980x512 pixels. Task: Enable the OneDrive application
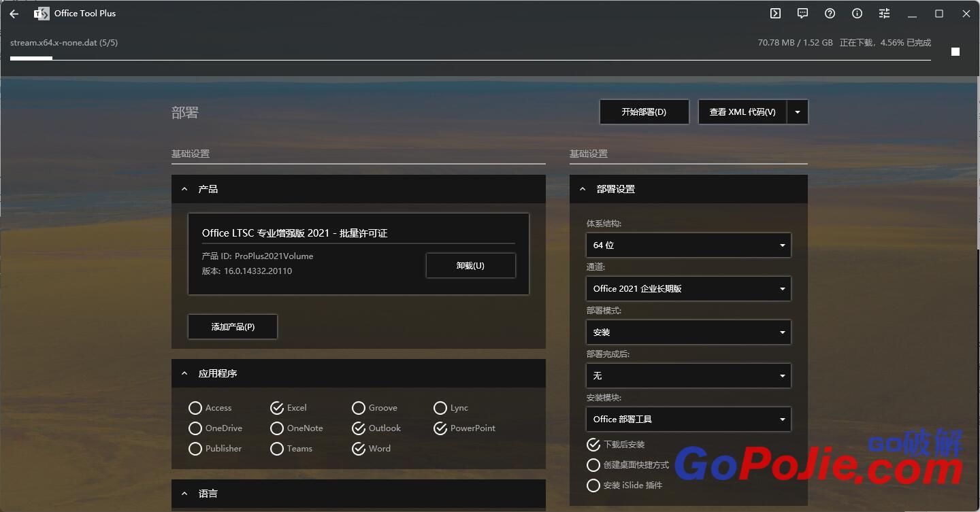pyautogui.click(x=215, y=428)
